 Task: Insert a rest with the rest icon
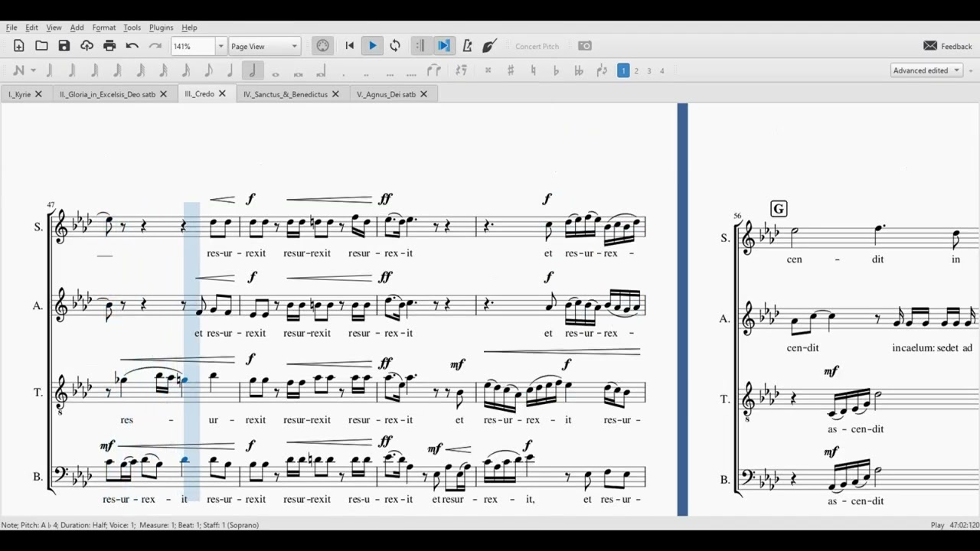(461, 70)
